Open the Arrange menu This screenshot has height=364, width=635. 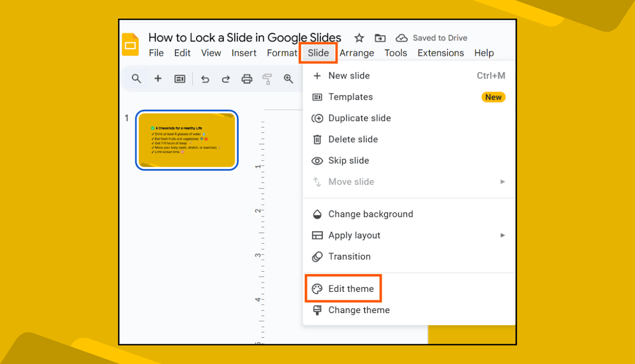[x=357, y=53]
